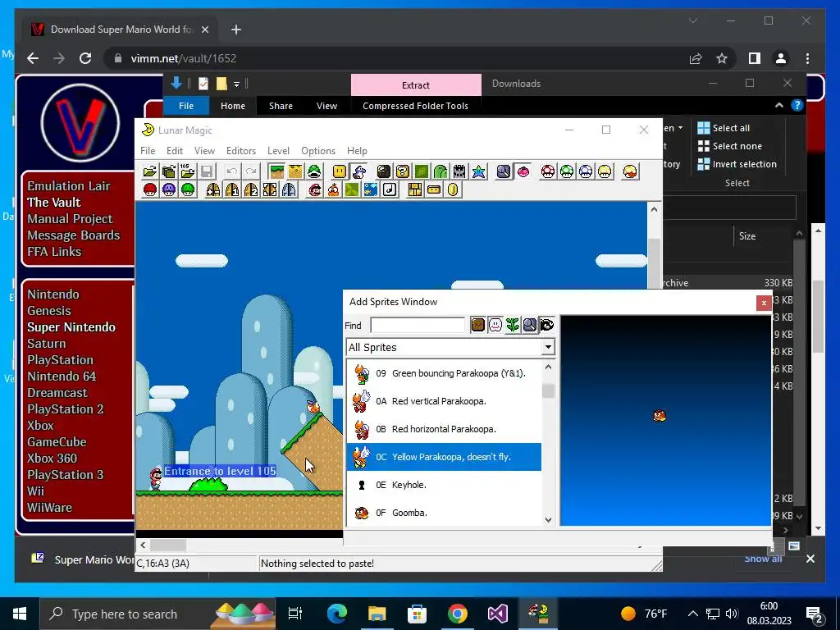Open the Super Nintendo link on vimm.net

coord(71,326)
